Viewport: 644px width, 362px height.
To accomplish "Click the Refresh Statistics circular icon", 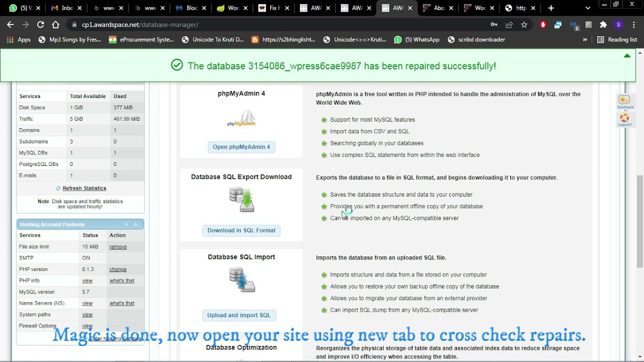I will click(x=58, y=188).
